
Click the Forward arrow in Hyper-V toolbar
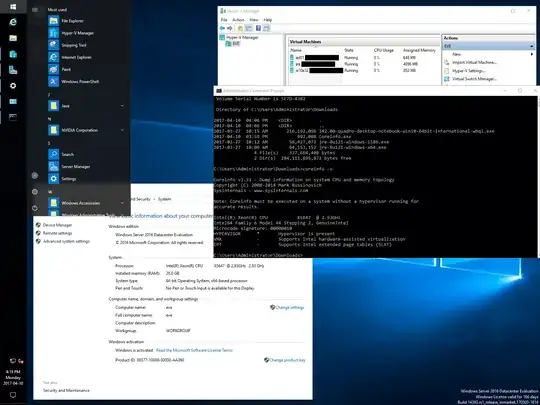[230, 28]
